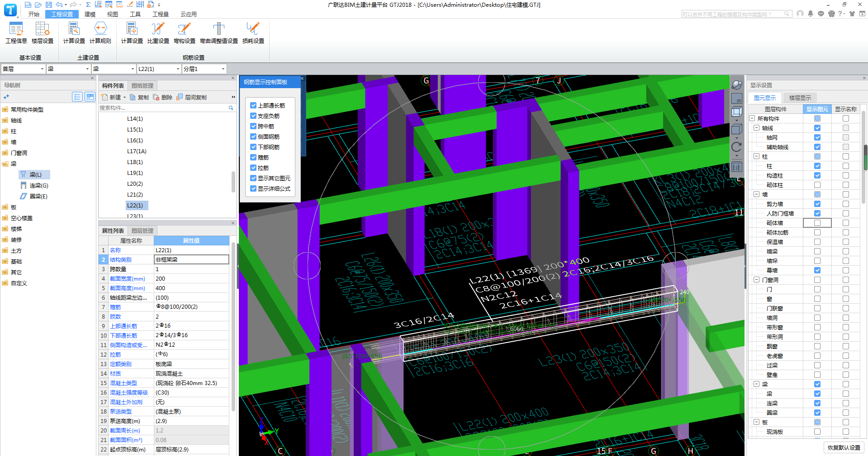Open 计算规则 ribbon icon
Viewport: 868px width, 456px height.
(x=100, y=33)
